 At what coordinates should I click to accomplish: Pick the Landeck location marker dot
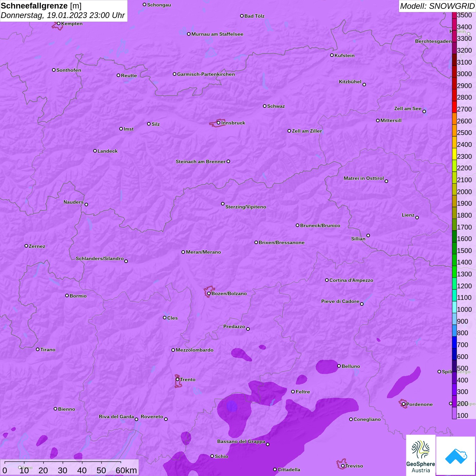[x=95, y=151]
